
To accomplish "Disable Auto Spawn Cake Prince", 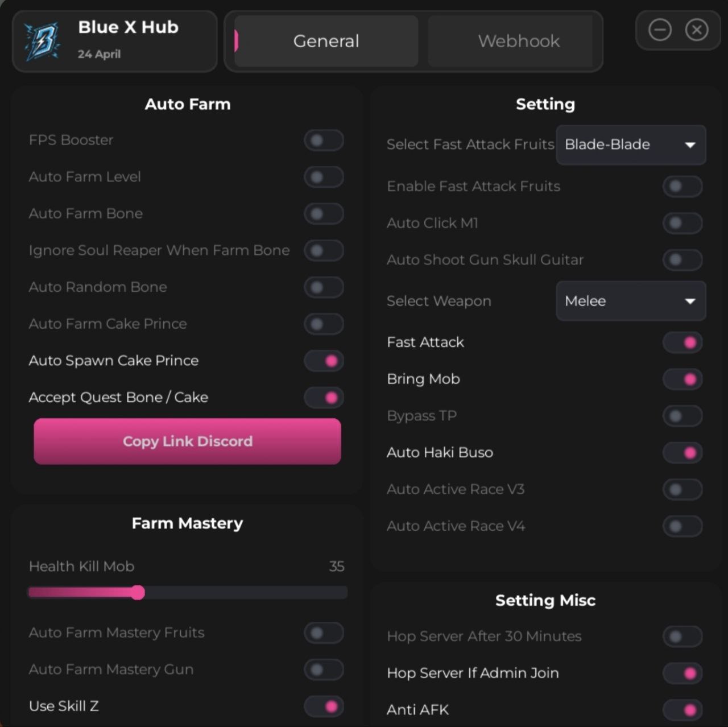I will tap(324, 361).
